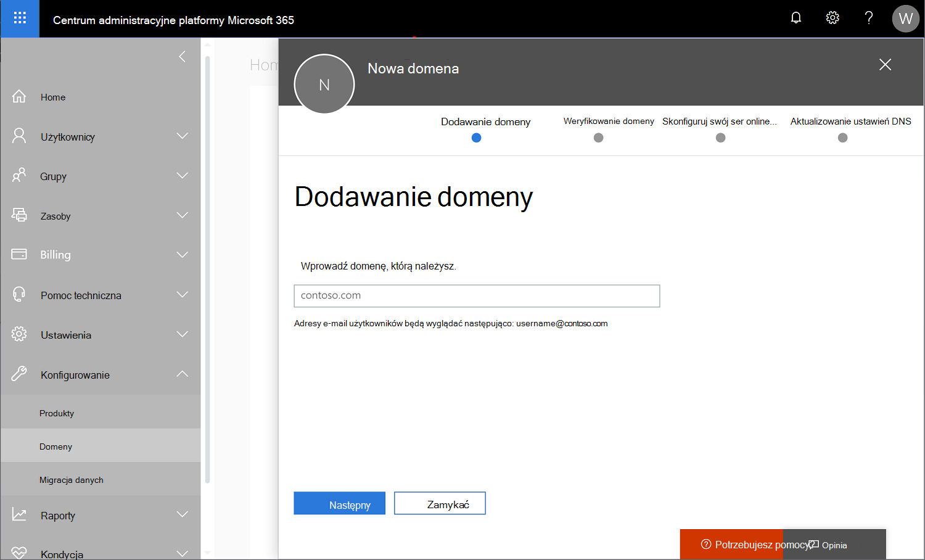The image size is (925, 560).
Task: Click the Billing label in navigation
Action: click(x=55, y=255)
